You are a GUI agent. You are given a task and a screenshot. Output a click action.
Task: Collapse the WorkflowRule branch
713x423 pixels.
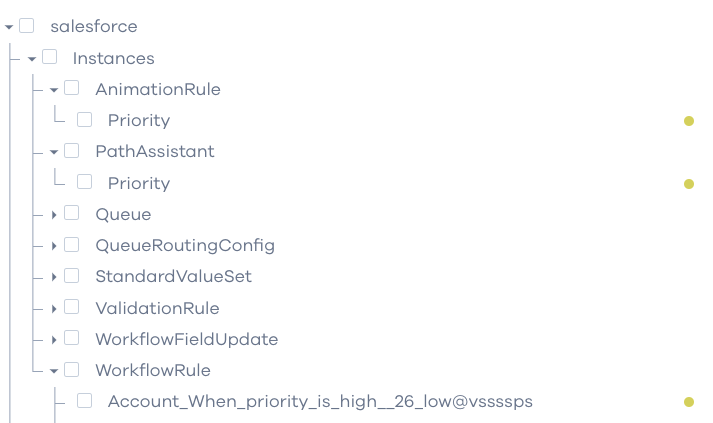coord(54,371)
